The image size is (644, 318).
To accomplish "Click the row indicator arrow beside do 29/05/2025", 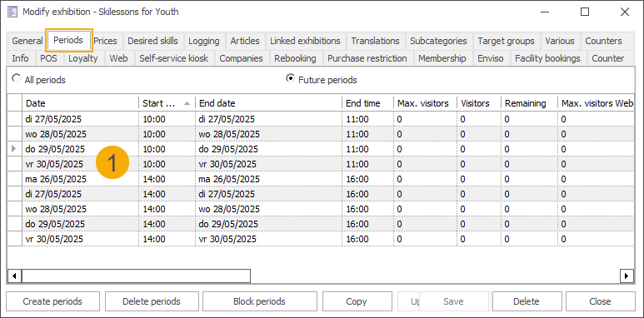I will coord(14,149).
